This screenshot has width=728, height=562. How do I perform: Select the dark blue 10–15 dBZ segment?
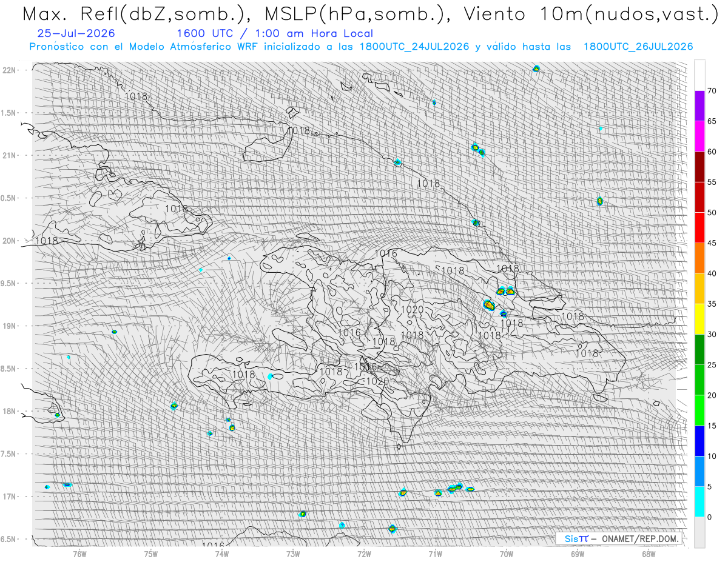[x=699, y=441]
